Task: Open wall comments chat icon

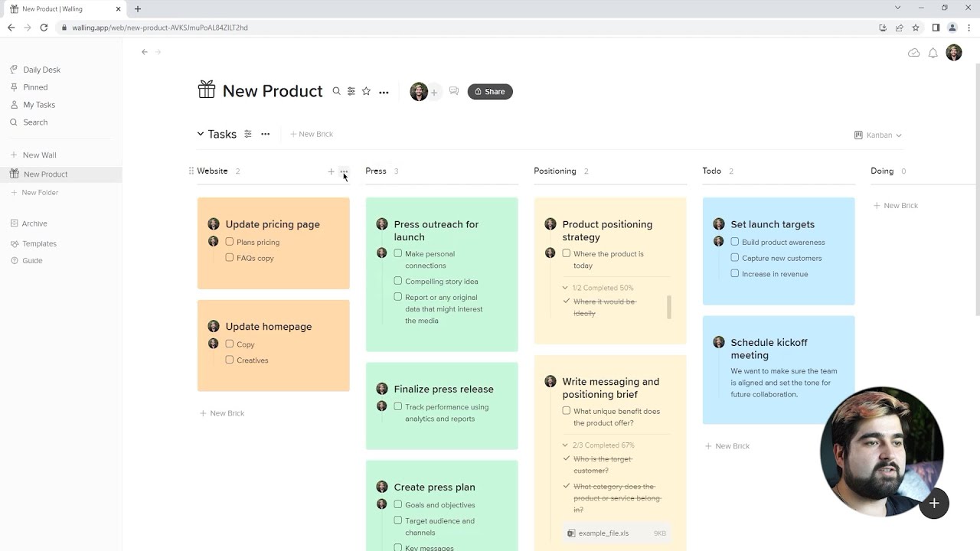Action: (x=454, y=91)
